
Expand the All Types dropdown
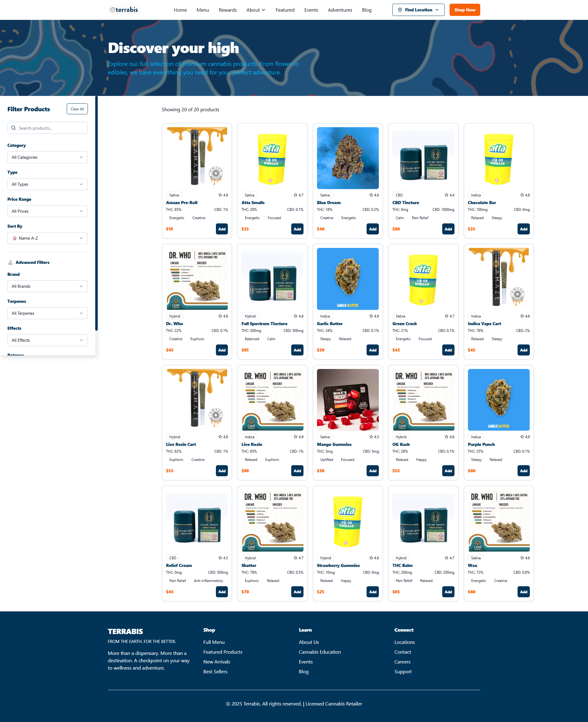coord(47,184)
